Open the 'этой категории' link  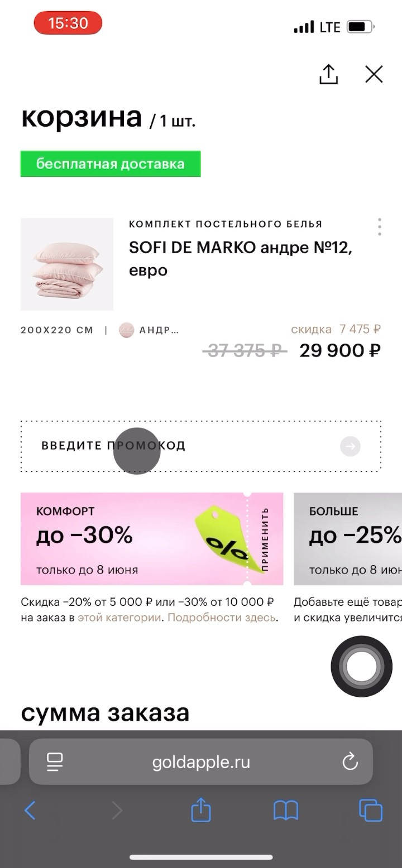point(119,618)
